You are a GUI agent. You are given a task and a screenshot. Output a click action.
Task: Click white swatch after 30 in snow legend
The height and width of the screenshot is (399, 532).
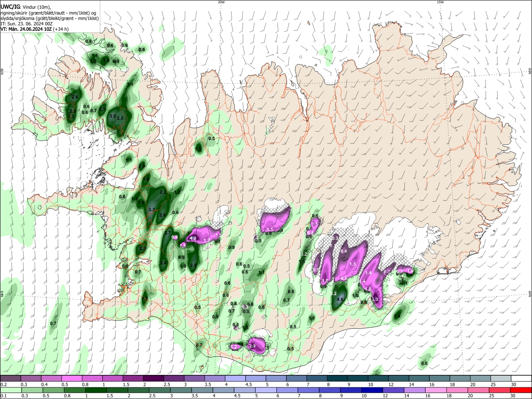[x=521, y=379]
